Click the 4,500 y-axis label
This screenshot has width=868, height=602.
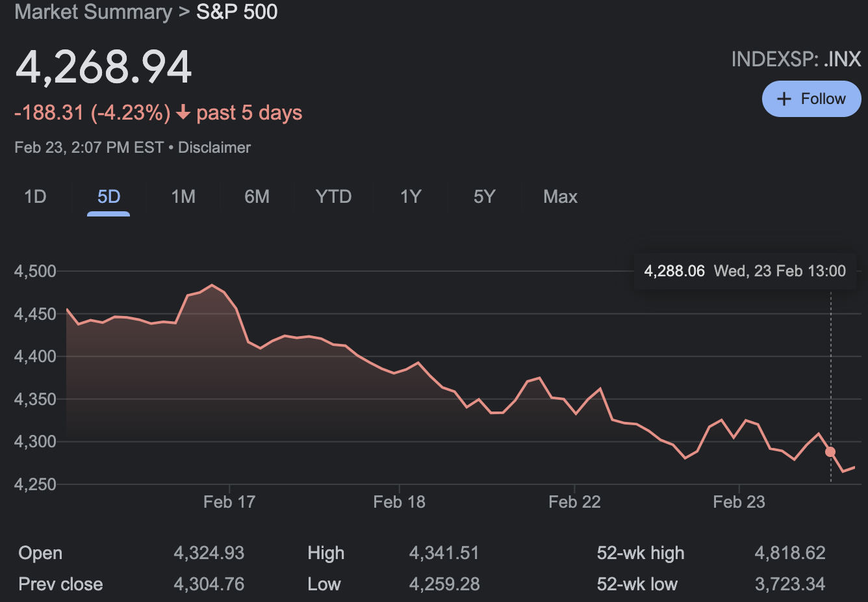point(36,271)
